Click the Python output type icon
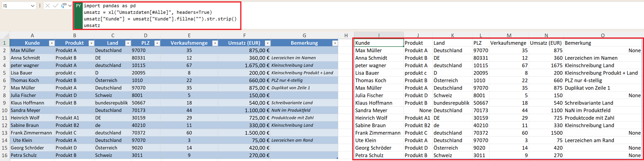 pyautogui.click(x=63, y=6)
